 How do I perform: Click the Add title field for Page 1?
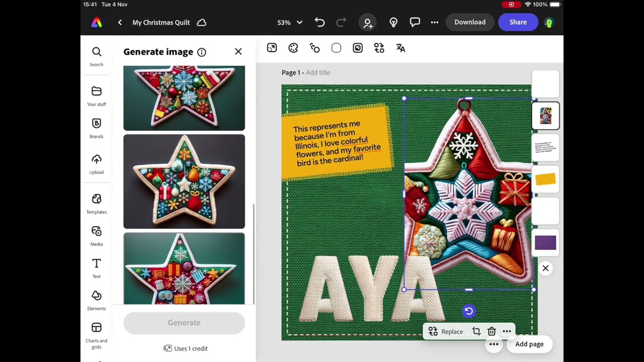(x=318, y=72)
